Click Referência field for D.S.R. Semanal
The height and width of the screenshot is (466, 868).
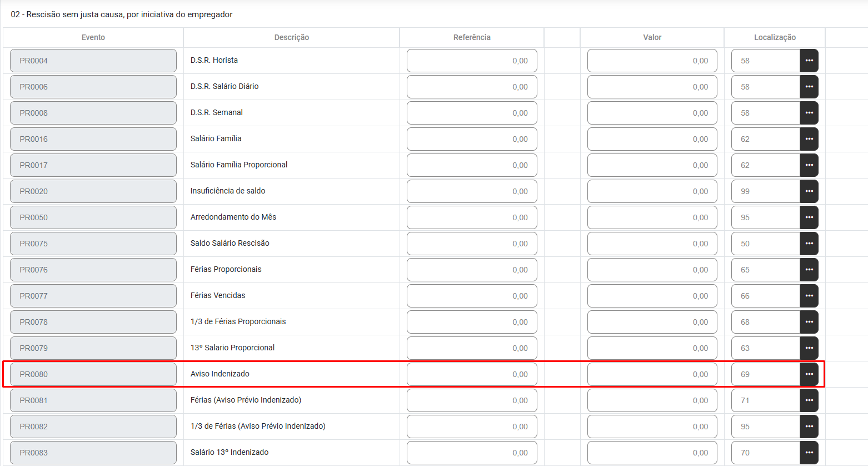pyautogui.click(x=471, y=113)
